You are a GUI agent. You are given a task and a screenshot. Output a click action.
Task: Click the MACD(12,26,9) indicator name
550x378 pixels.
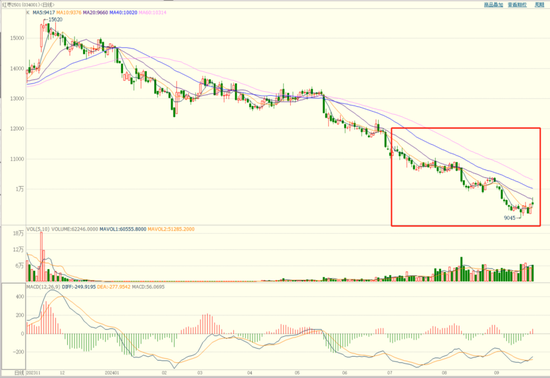tap(43, 287)
